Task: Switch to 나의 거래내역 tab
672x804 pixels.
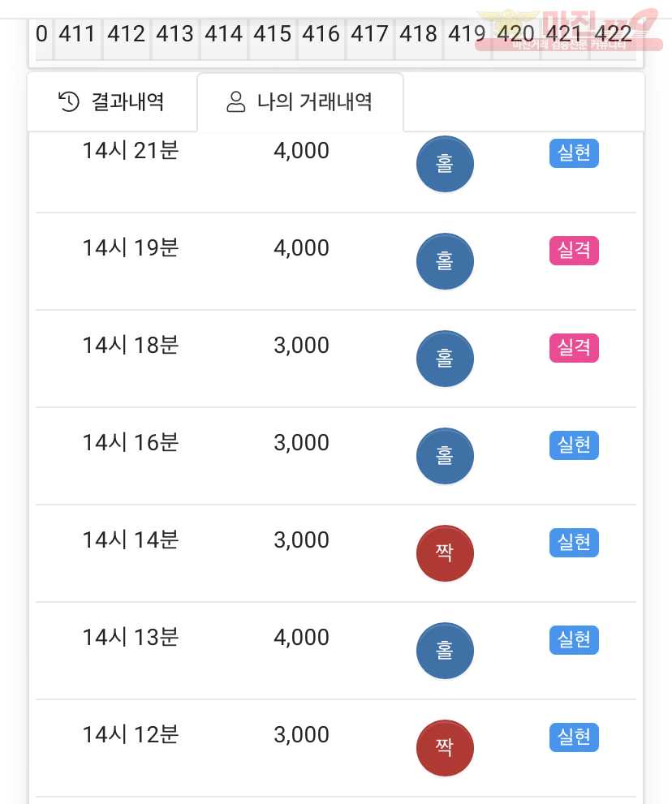Action: click(300, 101)
